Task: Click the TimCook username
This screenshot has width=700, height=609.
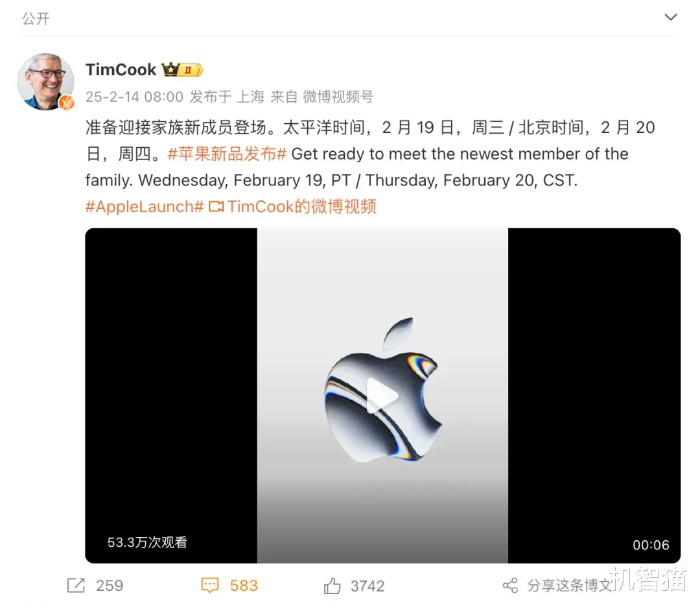Action: coord(121,69)
